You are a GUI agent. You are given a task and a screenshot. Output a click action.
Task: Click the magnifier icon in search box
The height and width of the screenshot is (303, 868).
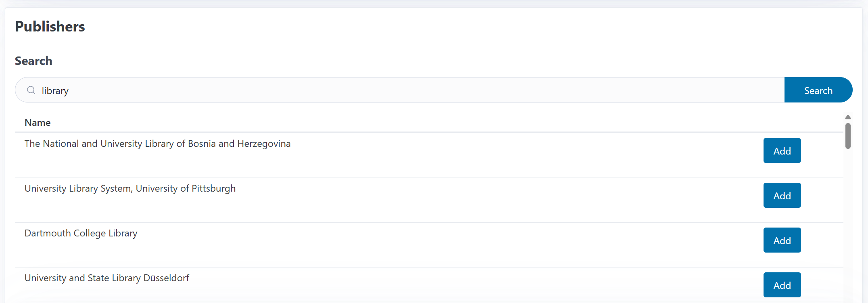[x=31, y=90]
